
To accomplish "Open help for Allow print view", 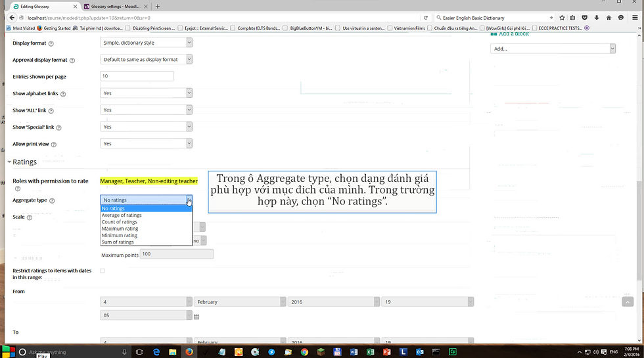I will click(x=54, y=145).
